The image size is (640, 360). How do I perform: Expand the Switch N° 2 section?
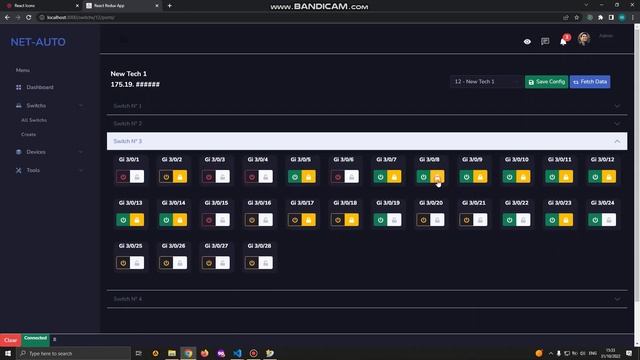tap(367, 124)
